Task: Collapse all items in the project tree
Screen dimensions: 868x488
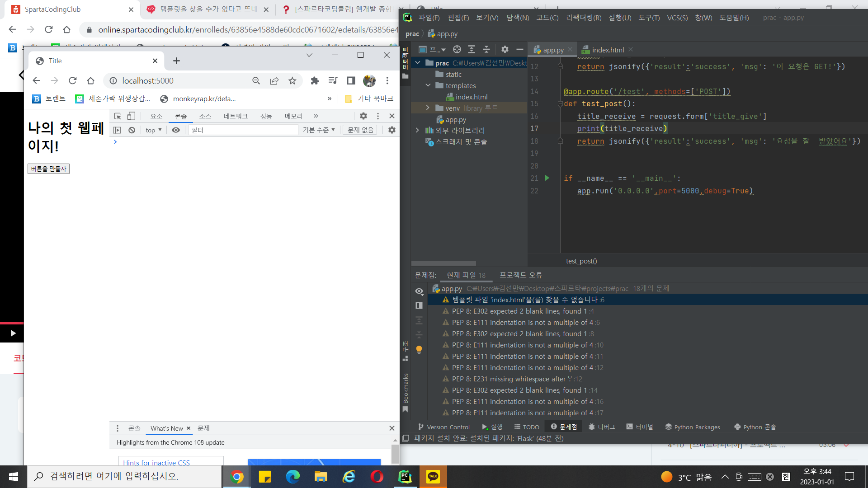Action: coord(486,50)
